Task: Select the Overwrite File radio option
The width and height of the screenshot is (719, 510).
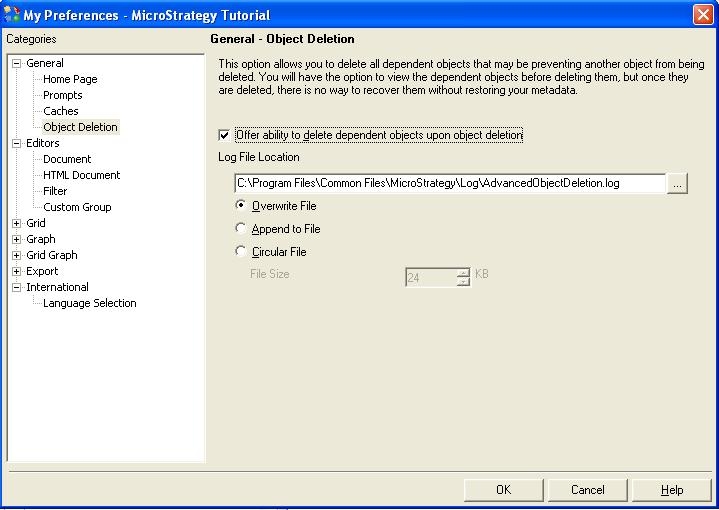Action: click(240, 205)
